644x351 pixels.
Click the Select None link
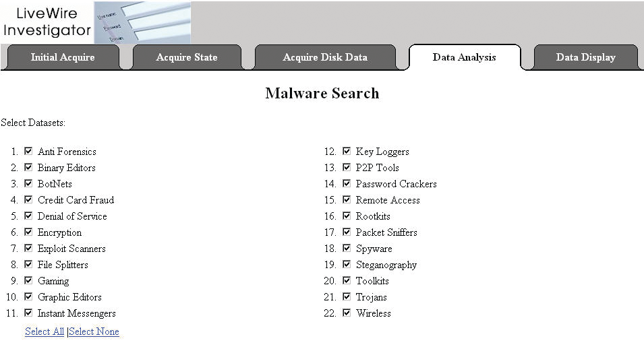(x=94, y=331)
